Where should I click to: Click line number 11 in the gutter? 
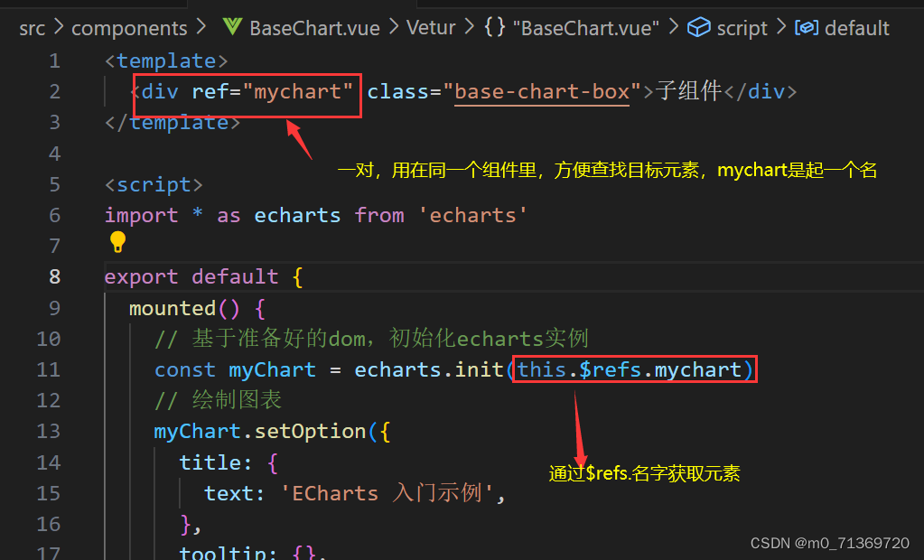(48, 369)
